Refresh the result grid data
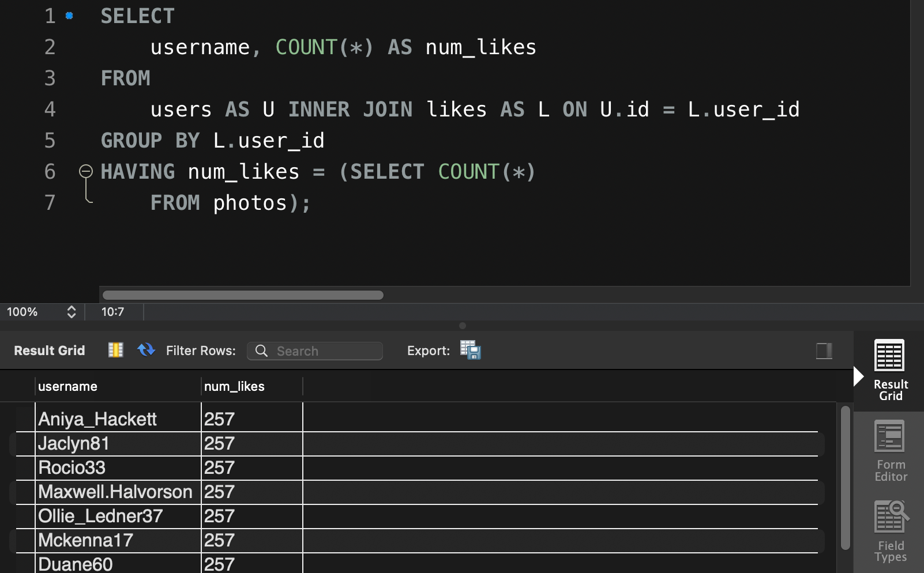 [x=146, y=350]
